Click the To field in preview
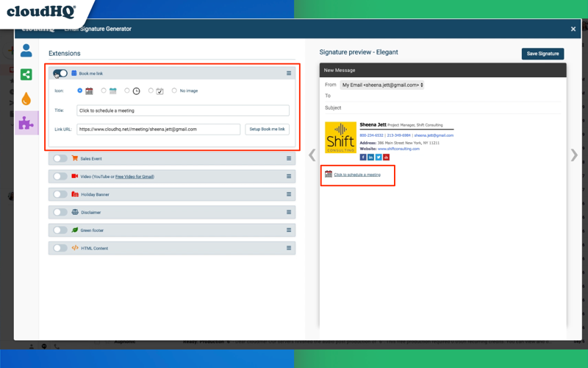This screenshot has height=368, width=588. pos(443,96)
